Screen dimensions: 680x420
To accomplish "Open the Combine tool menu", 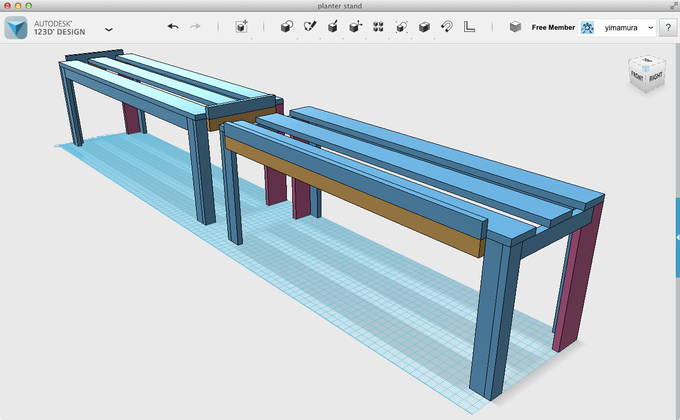I will (x=424, y=27).
